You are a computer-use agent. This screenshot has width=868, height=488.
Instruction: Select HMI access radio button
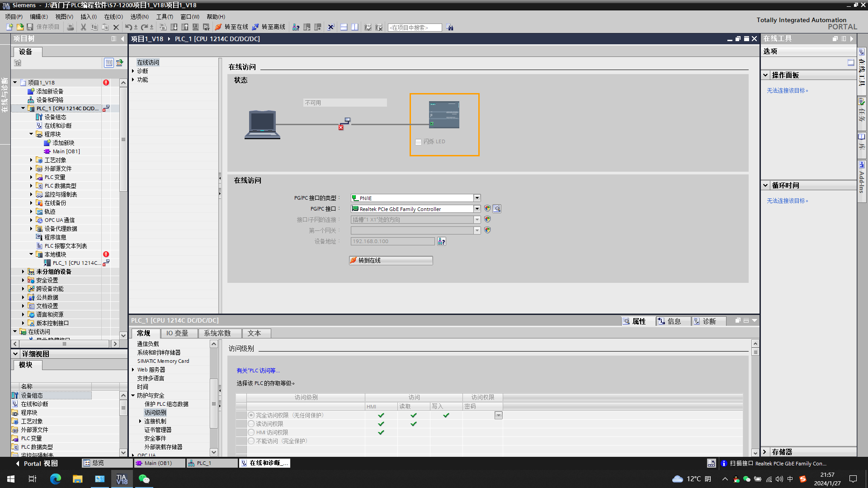tap(251, 432)
